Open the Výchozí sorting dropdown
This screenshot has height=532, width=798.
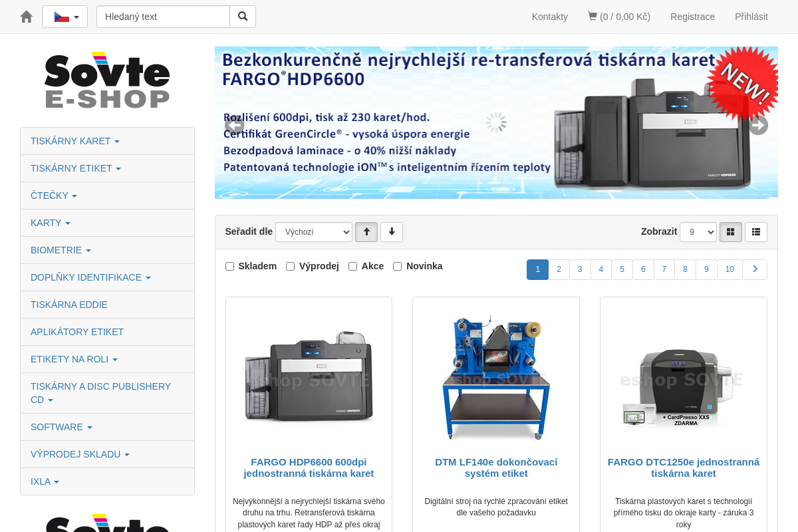point(313,231)
